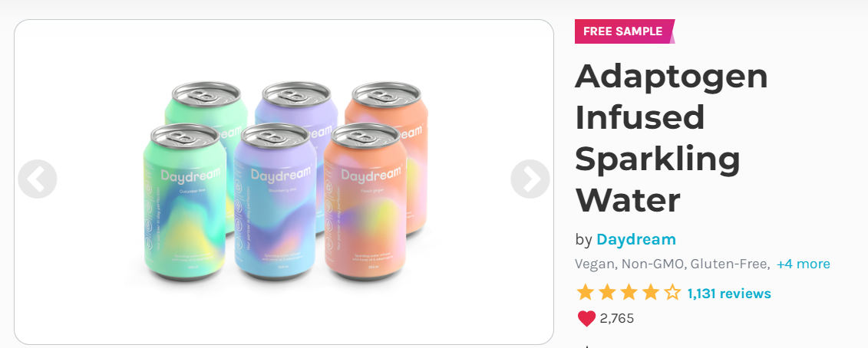Open the 1,131 reviews link
The width and height of the screenshot is (868, 348).
click(729, 294)
